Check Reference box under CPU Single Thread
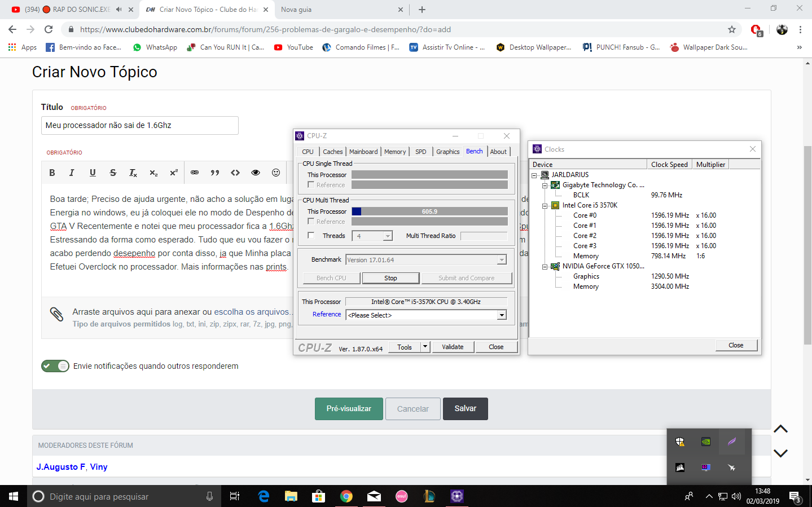Viewport: 812px width, 507px height. tap(311, 185)
